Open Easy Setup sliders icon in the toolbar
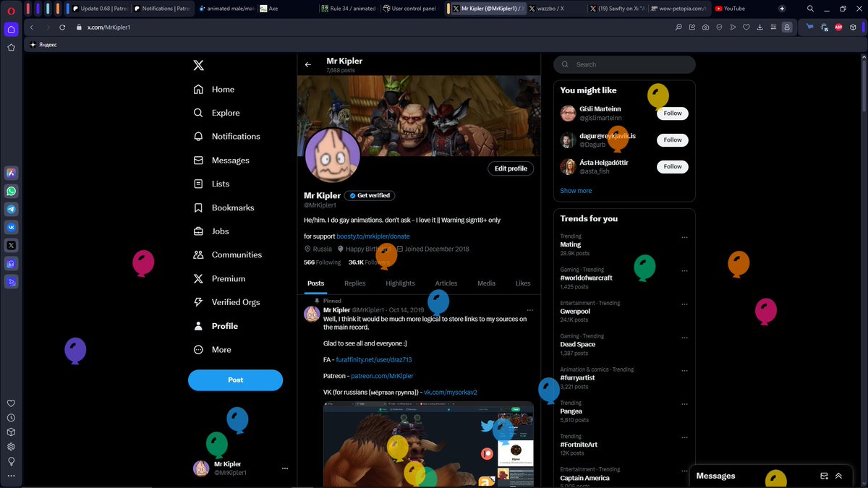The image size is (868, 488). 773,27
